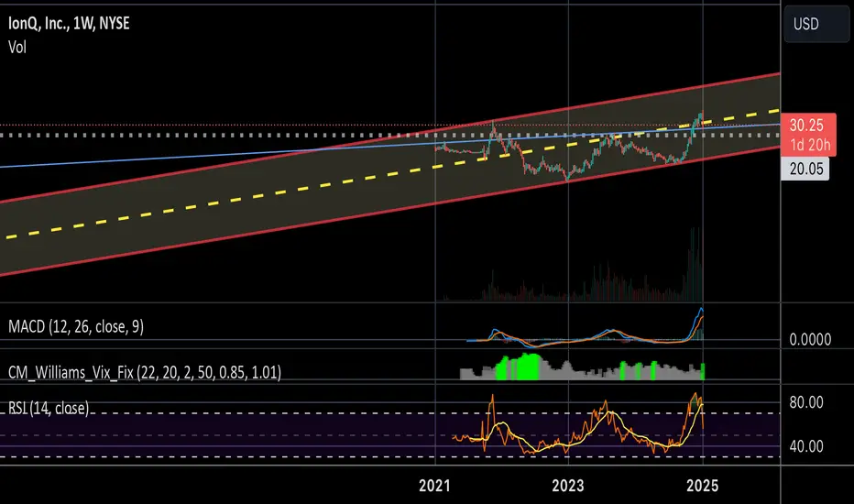
Task: Click the 20.05 price label
Action: (805, 169)
